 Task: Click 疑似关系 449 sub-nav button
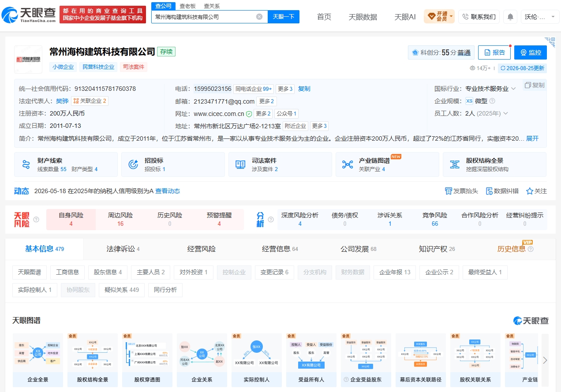click(122, 290)
